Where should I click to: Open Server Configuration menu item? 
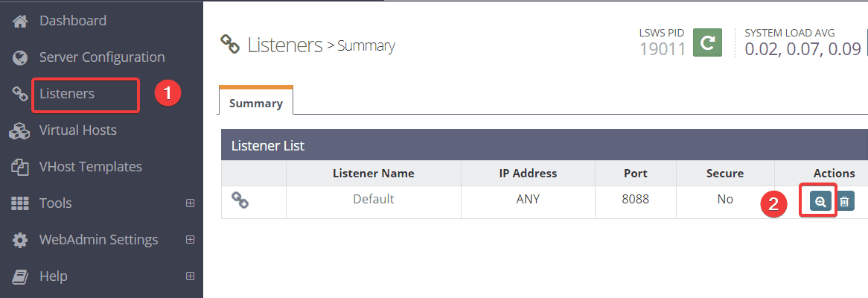coord(102,57)
